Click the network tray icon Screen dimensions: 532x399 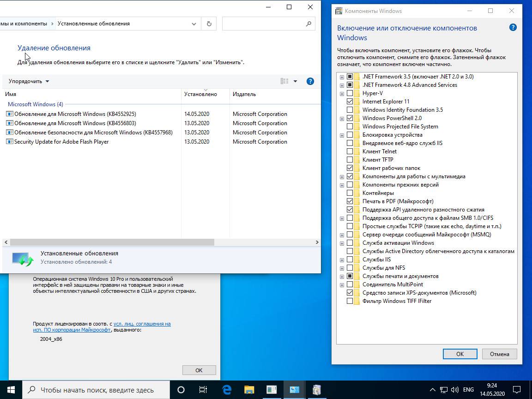pos(443,390)
